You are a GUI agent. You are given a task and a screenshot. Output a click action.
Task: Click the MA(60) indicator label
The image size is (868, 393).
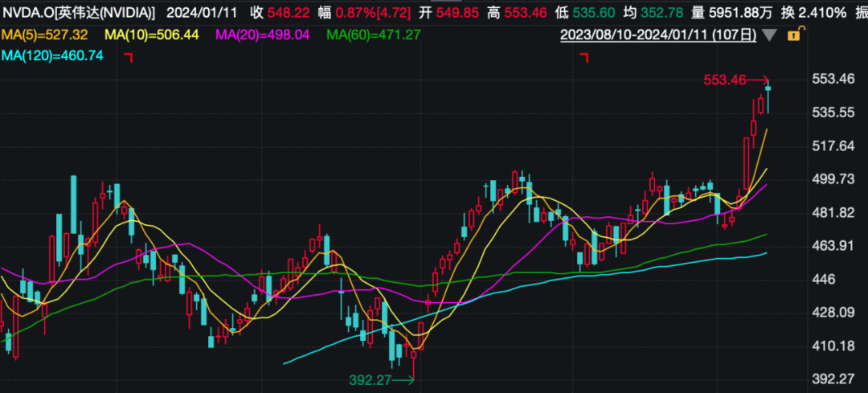pyautogui.click(x=374, y=35)
